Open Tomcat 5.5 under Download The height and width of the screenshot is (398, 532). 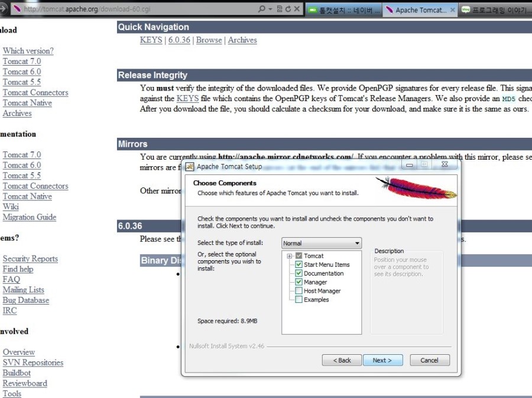point(22,82)
